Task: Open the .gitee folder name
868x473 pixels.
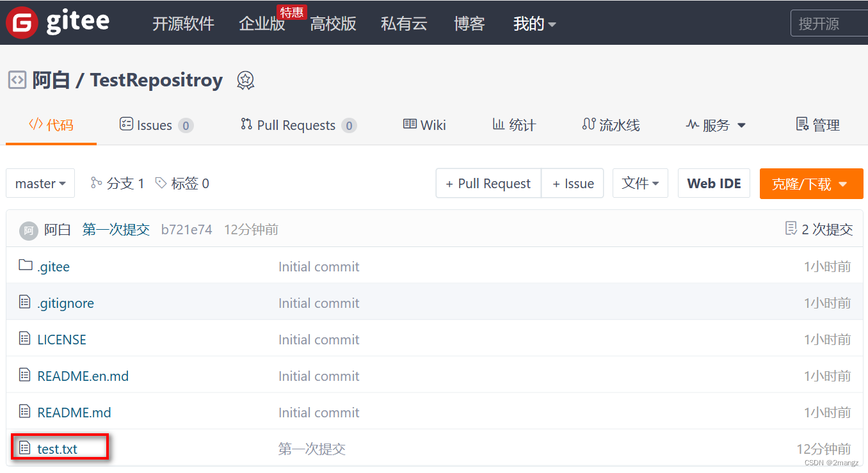Action: click(x=53, y=267)
